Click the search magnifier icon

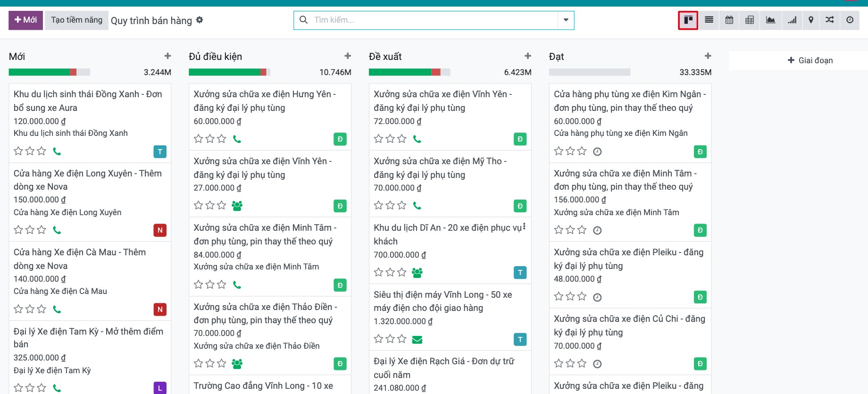click(304, 20)
